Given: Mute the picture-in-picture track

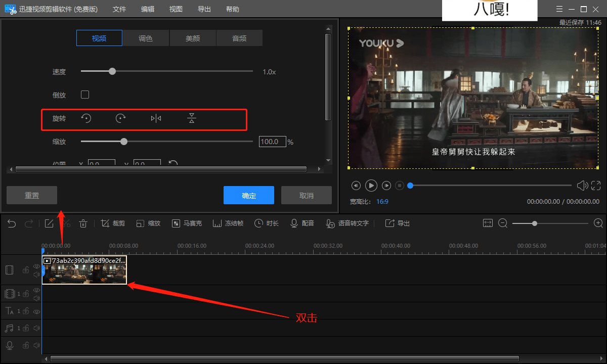Looking at the screenshot, I should click(36, 298).
